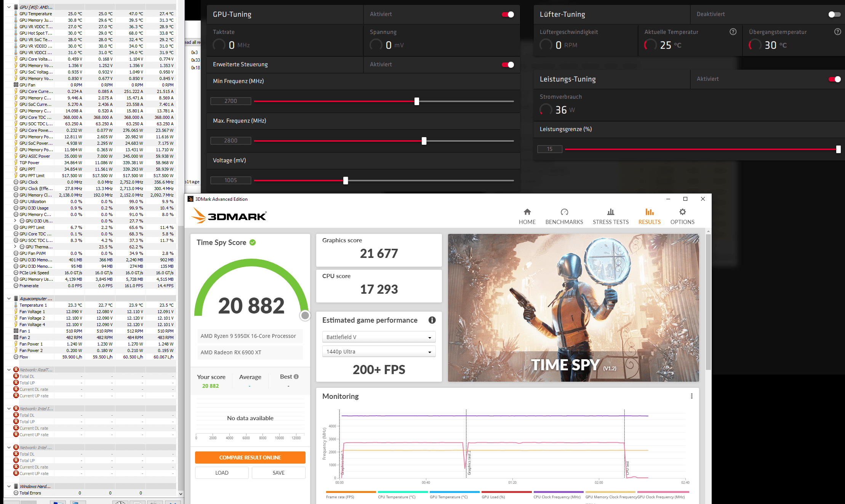Click the sensor list scroll-down arrow
This screenshot has height=504, width=845.
tap(181, 494)
